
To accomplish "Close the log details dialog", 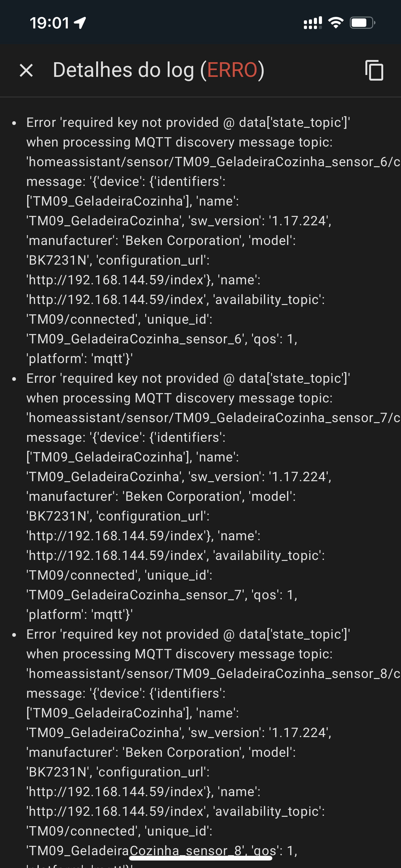I will pyautogui.click(x=26, y=70).
